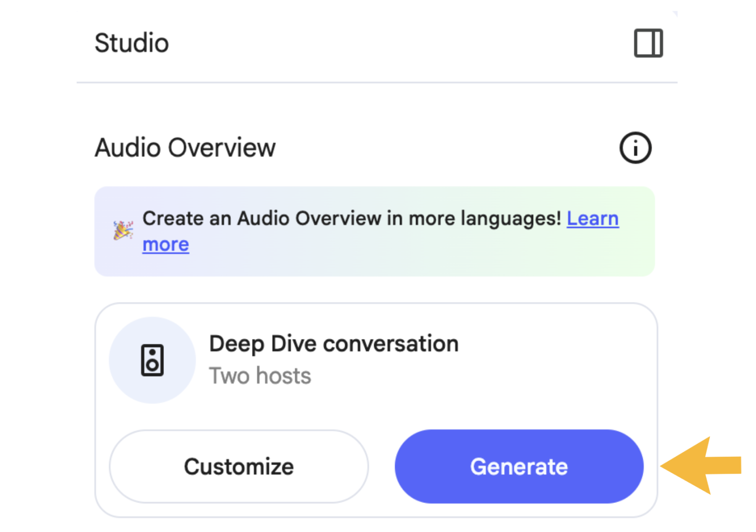
Task: Click the party popper emoji in the banner
Action: 123,230
